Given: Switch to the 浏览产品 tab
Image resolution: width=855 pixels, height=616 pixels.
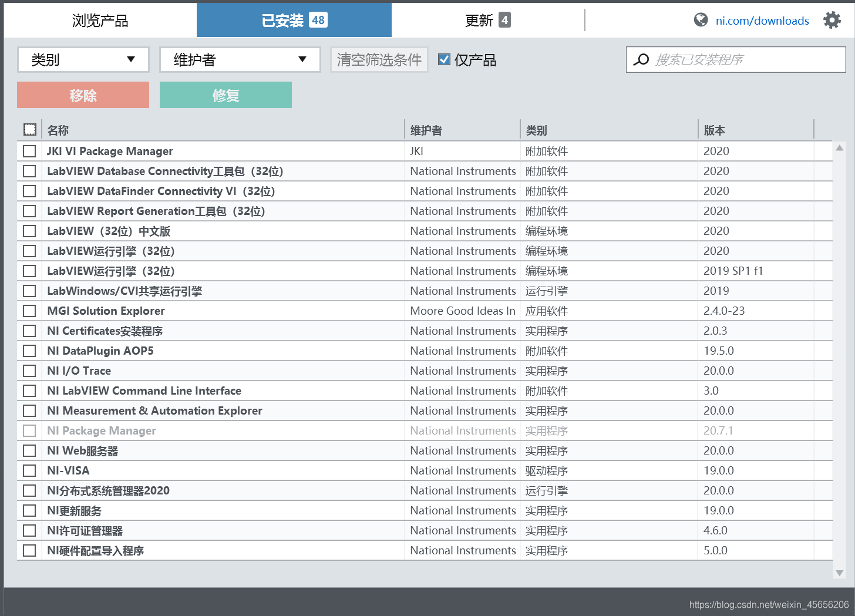Looking at the screenshot, I should [100, 21].
